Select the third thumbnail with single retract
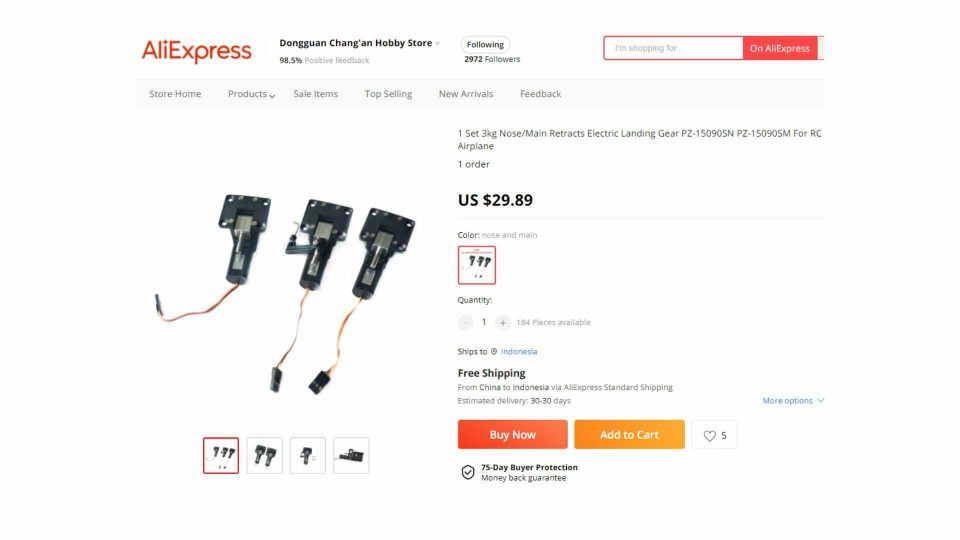Screen dimensions: 960x540 coord(307,456)
